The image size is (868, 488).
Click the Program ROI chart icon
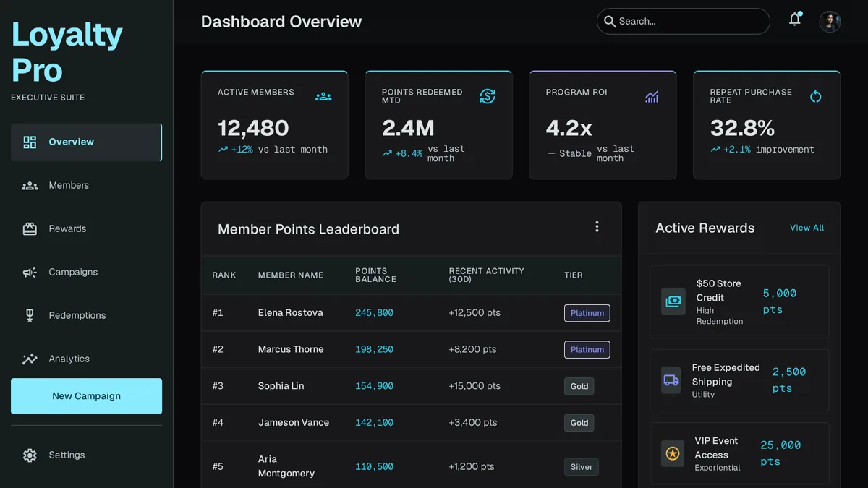click(652, 96)
